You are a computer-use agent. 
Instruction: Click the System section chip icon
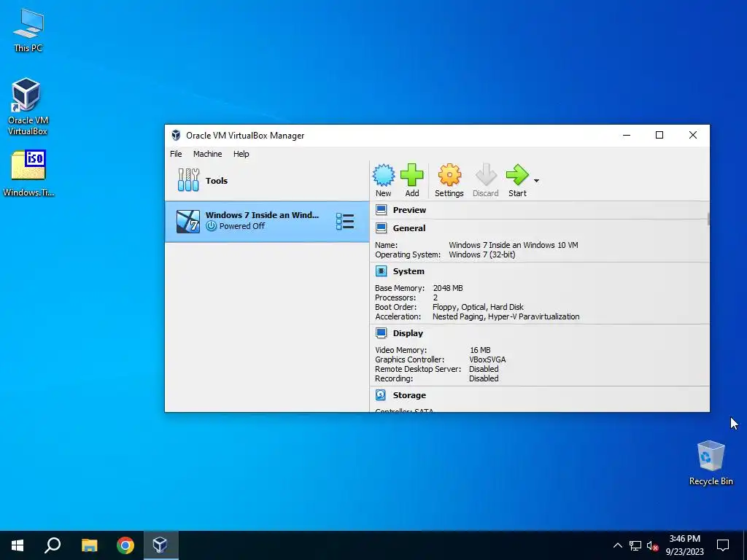pos(381,271)
